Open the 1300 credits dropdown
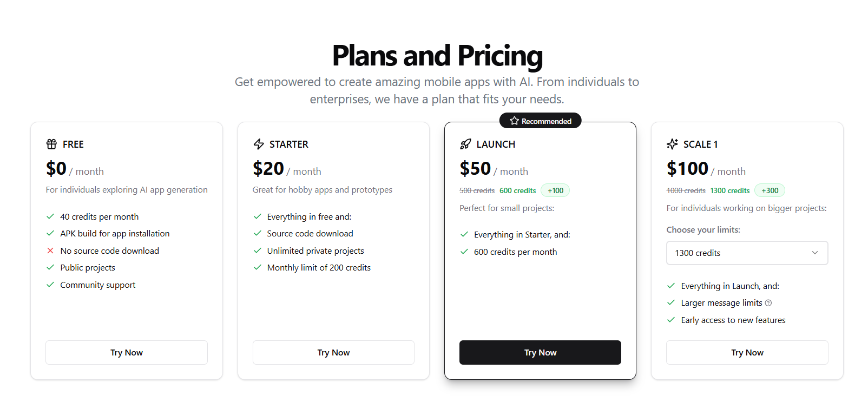The width and height of the screenshot is (868, 402). 747,253
